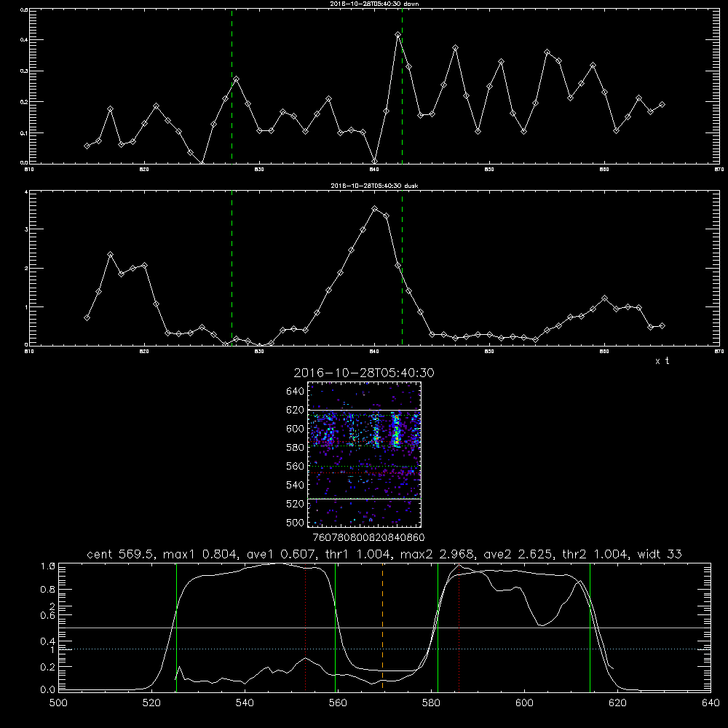Click the orange dashed center line in bottom plot
Screen dimensions: 728x728
[383, 627]
